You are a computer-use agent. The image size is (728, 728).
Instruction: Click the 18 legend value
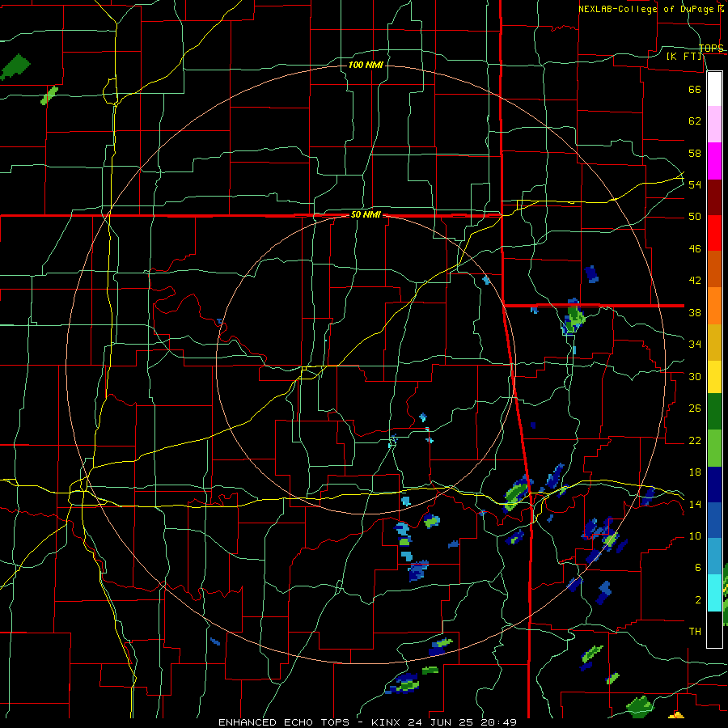[695, 472]
